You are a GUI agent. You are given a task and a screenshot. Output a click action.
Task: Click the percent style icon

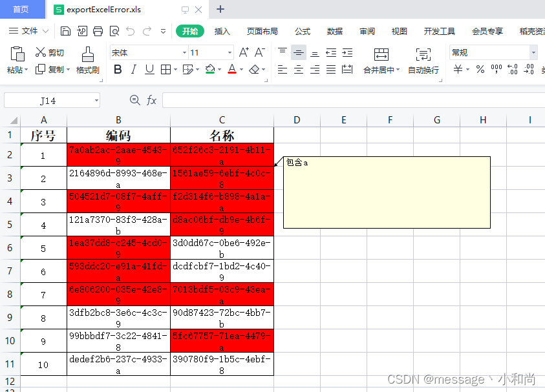[480, 70]
